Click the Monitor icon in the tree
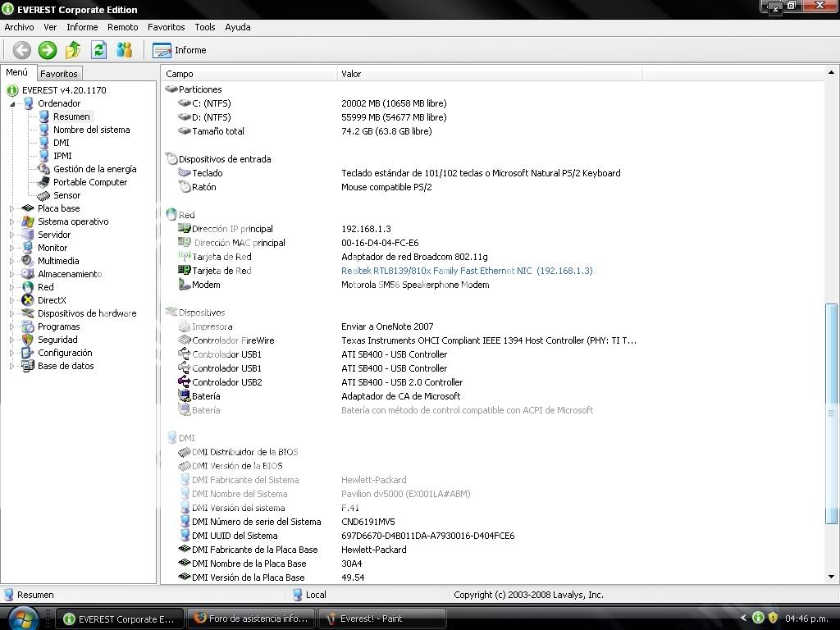 (28, 248)
